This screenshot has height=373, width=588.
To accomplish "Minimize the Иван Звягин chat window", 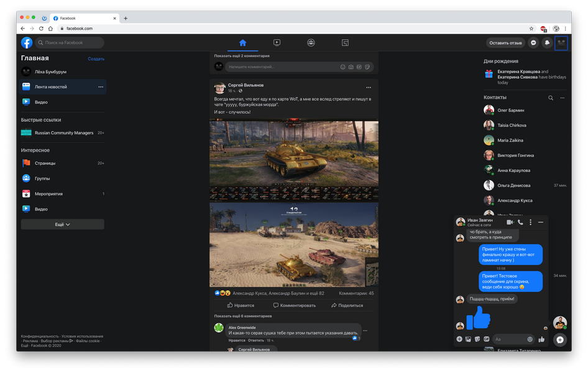I will (540, 223).
